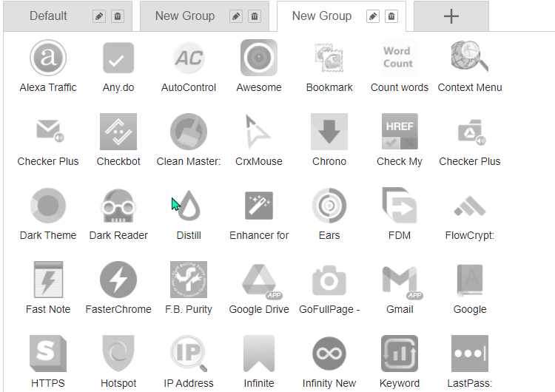
Task: Select the Hotspot shield icon
Action: click(118, 354)
